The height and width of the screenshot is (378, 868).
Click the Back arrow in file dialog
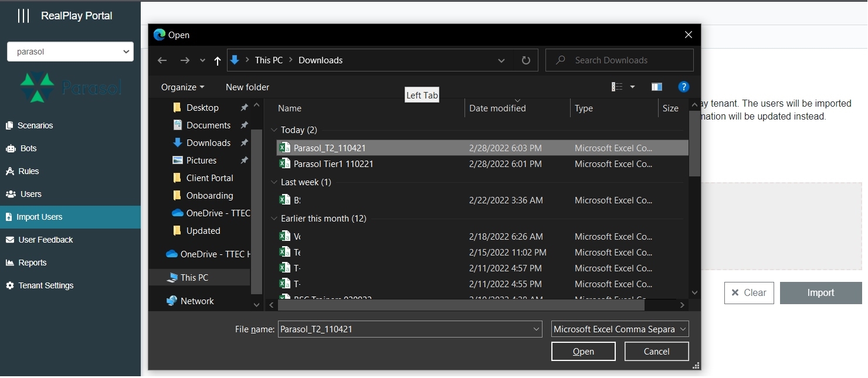pos(162,60)
